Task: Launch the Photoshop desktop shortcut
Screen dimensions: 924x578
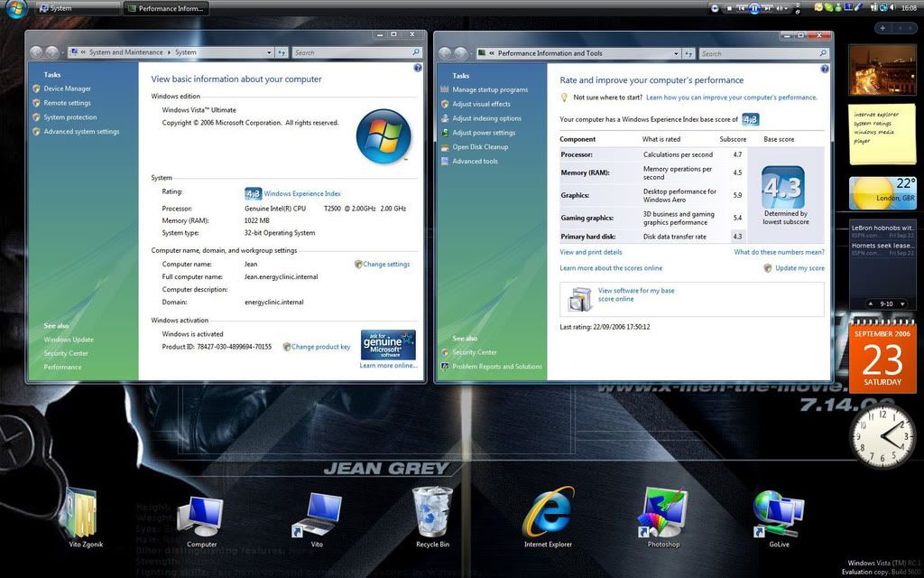Action: pos(663,512)
